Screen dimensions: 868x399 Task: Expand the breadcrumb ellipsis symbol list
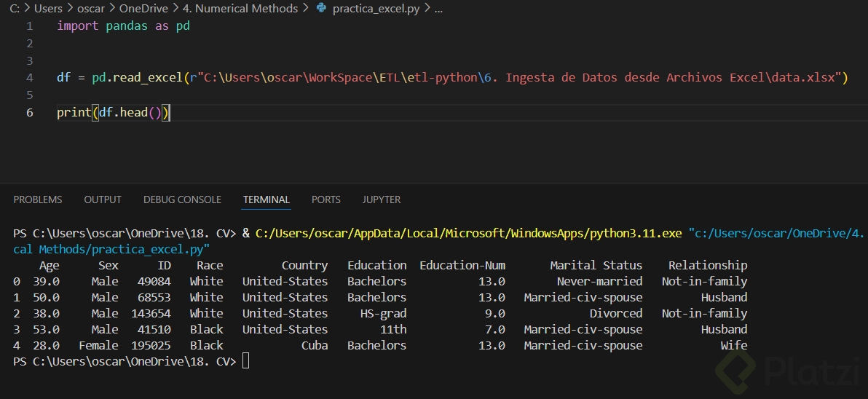point(438,9)
